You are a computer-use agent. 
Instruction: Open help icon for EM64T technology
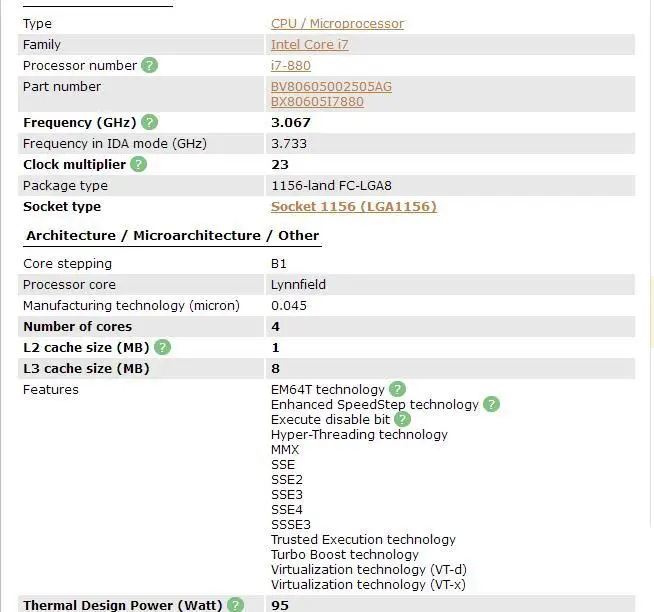(x=397, y=389)
